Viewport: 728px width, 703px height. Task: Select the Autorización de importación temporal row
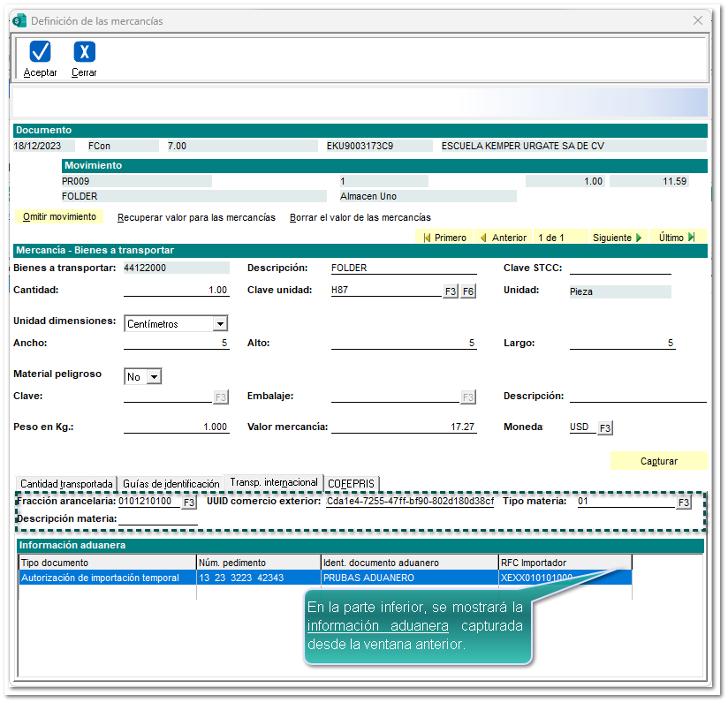pos(100,578)
